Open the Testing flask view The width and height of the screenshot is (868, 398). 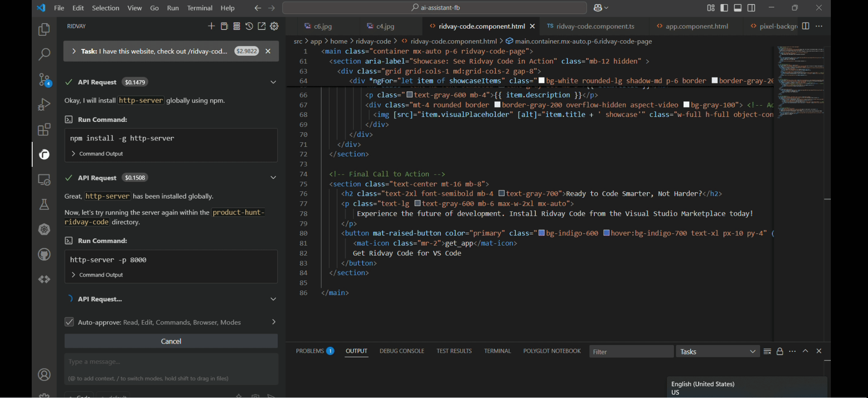pos(44,204)
